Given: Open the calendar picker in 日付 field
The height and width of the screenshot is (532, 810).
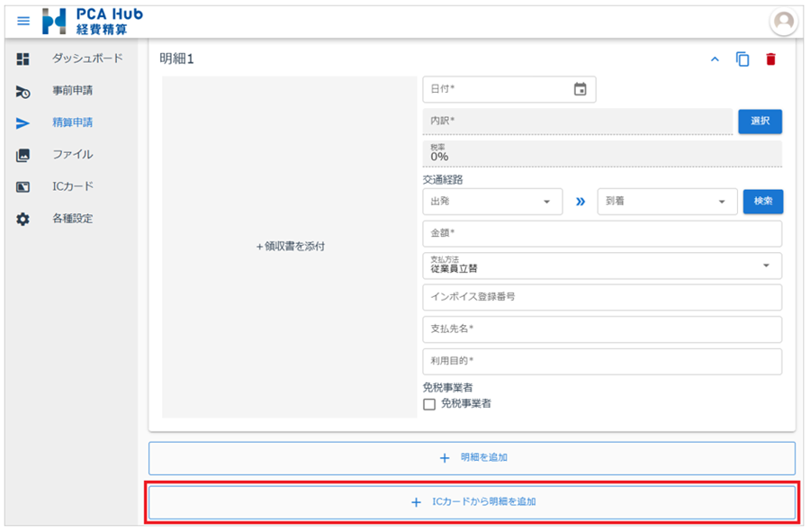Looking at the screenshot, I should (580, 89).
